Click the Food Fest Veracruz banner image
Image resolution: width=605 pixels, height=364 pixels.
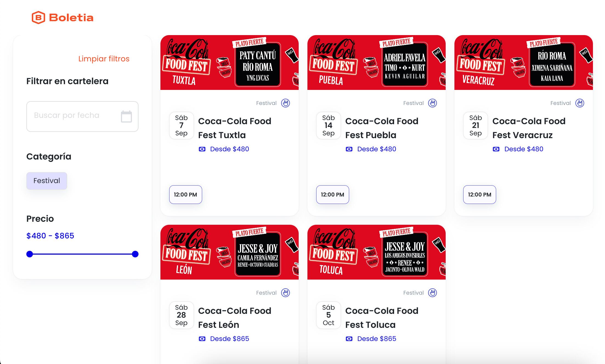523,62
